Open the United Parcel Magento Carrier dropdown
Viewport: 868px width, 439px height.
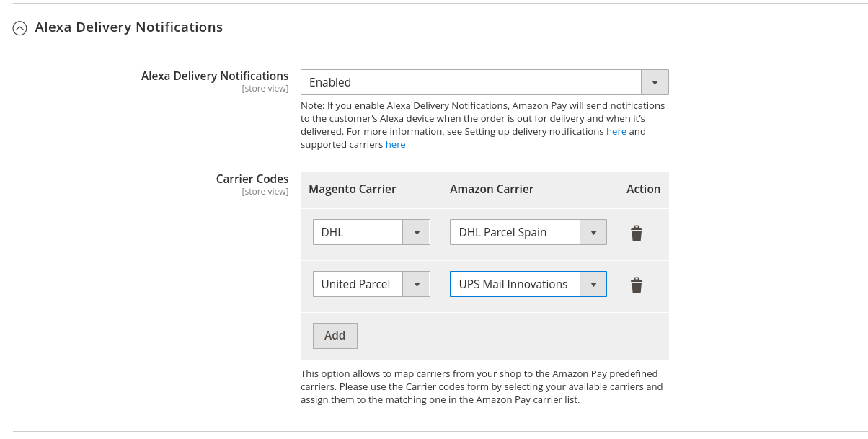(x=371, y=284)
